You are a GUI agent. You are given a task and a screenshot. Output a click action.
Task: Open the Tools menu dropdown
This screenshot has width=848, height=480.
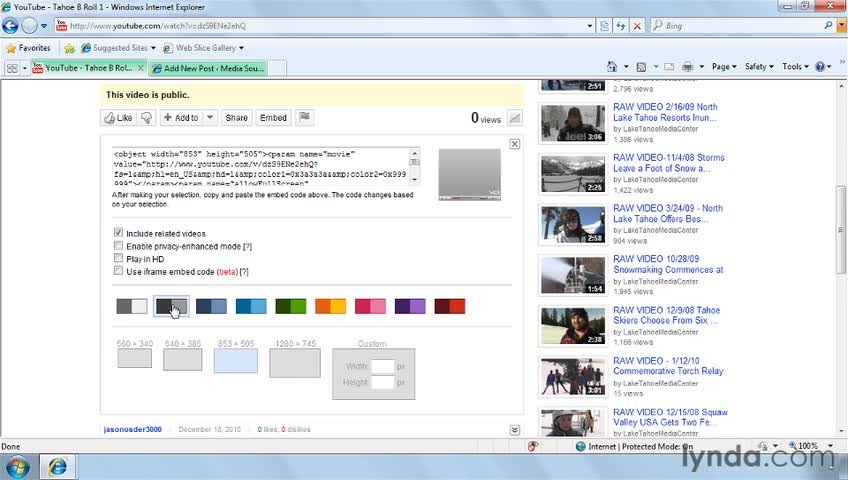click(x=795, y=66)
